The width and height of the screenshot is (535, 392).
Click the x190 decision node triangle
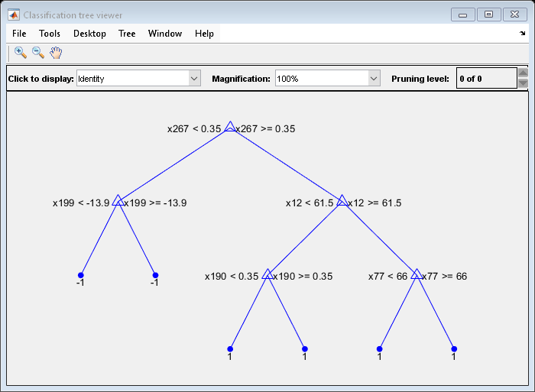[267, 274]
